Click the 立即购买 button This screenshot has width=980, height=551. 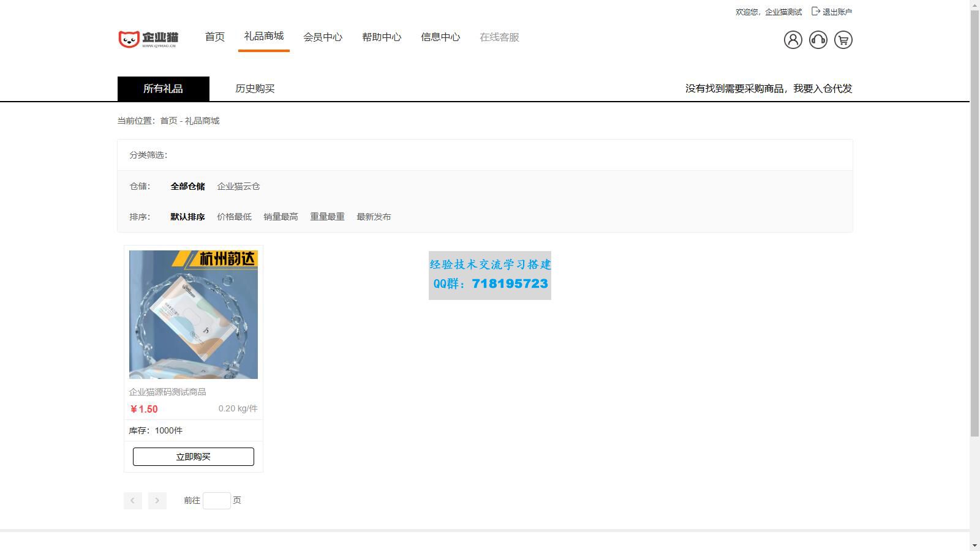tap(194, 457)
